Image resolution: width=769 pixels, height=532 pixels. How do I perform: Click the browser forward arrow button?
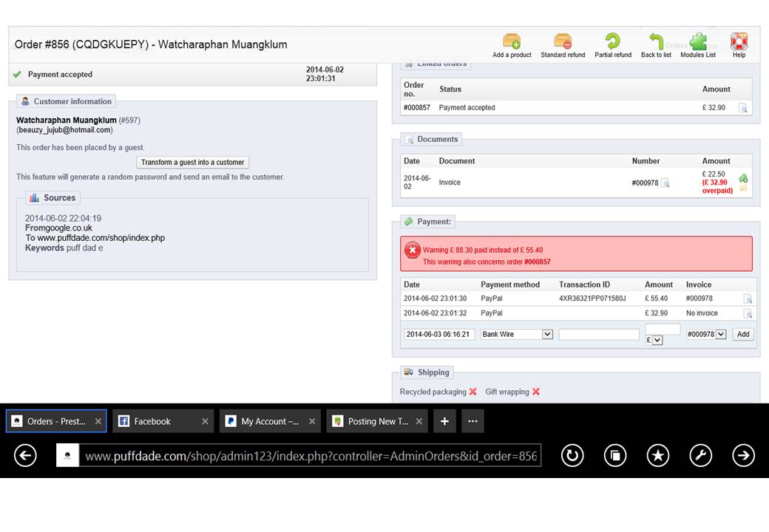click(744, 456)
